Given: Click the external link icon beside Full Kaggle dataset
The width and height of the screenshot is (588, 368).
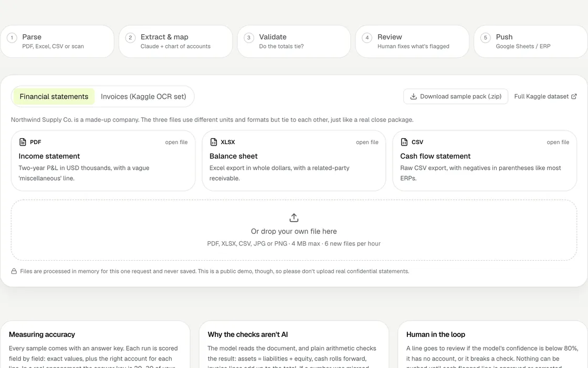Looking at the screenshot, I should (574, 97).
